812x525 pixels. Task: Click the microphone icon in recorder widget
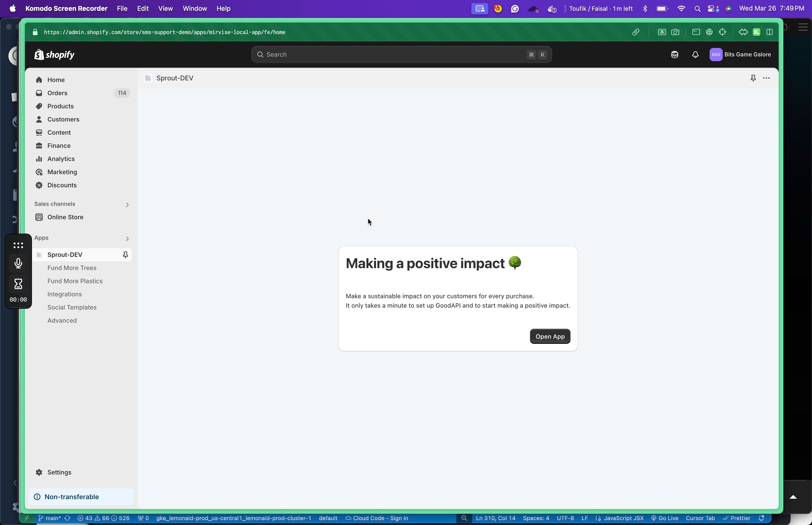(18, 263)
